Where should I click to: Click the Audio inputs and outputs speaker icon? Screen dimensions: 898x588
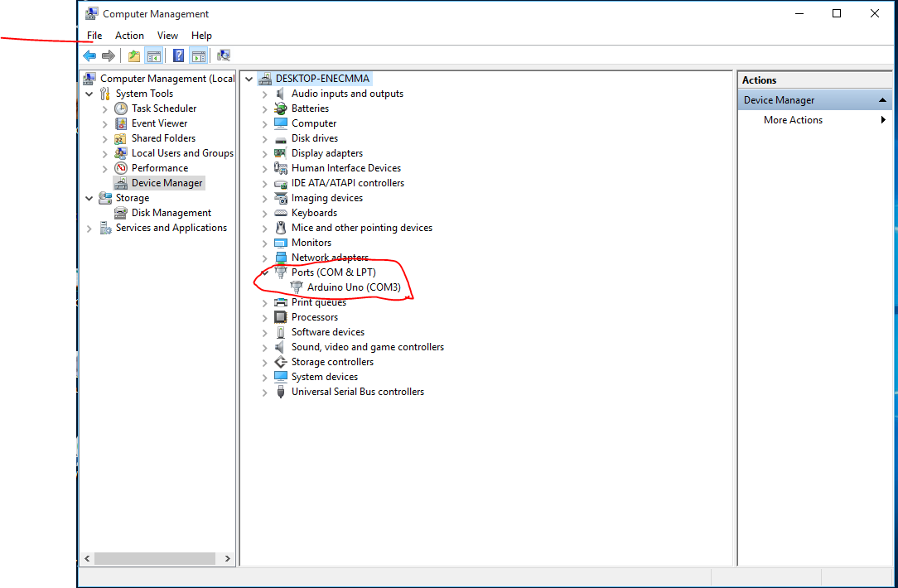(x=281, y=94)
